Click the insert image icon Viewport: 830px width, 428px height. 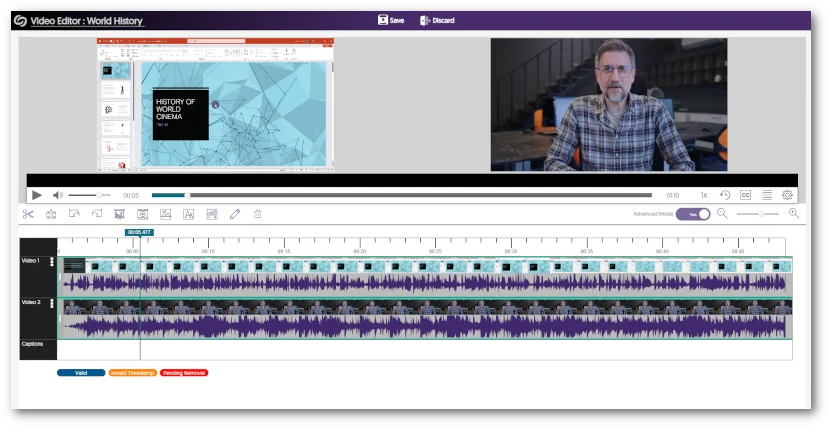[x=166, y=214]
